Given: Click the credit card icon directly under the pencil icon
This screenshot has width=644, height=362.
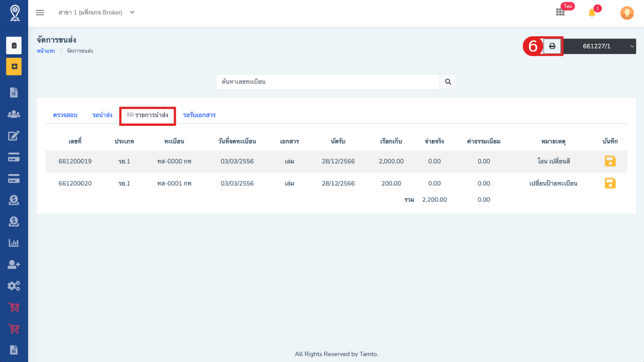Looking at the screenshot, I should (x=14, y=157).
